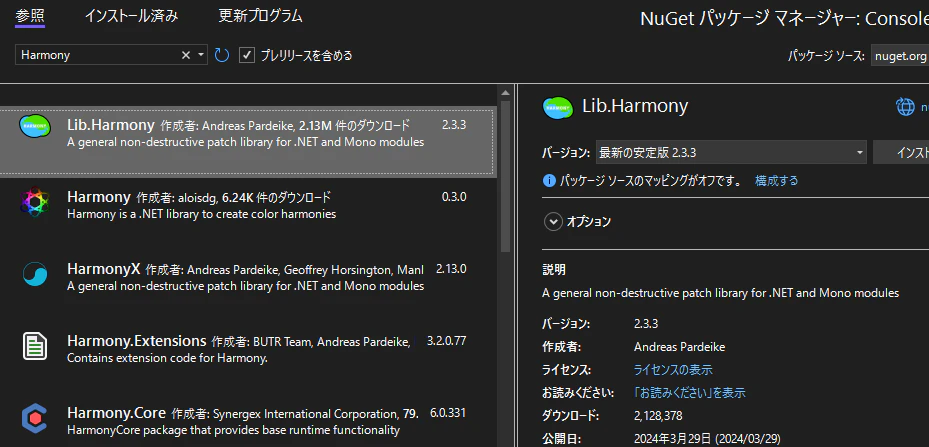Image resolution: width=929 pixels, height=447 pixels.
Task: Select the Lib.Harmony package row title
Action: pos(111,124)
